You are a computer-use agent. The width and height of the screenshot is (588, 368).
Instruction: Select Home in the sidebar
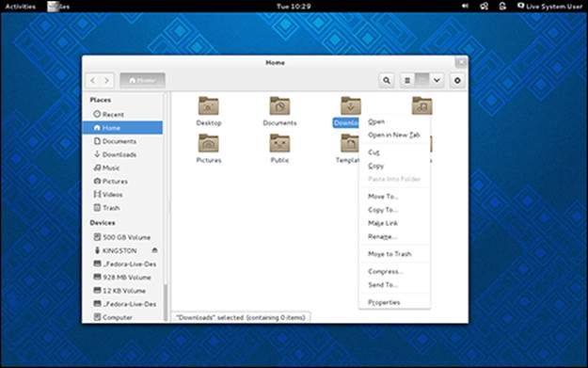(x=122, y=128)
